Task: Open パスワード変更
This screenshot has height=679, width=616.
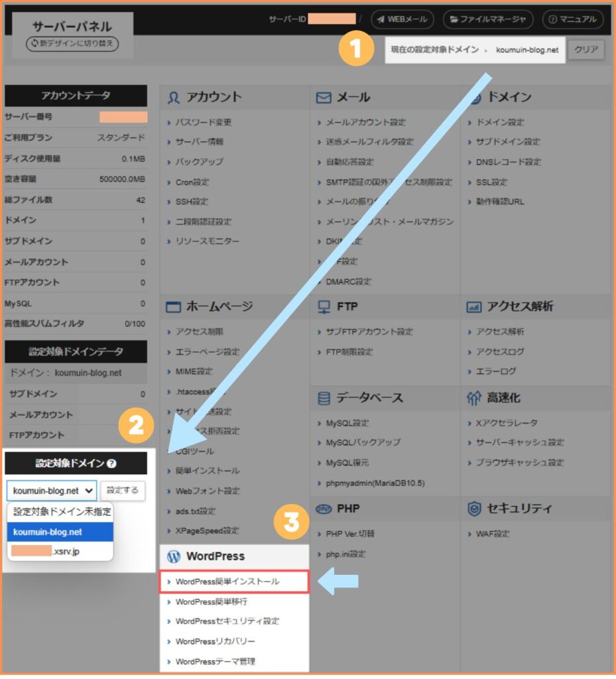Action: pyautogui.click(x=203, y=123)
